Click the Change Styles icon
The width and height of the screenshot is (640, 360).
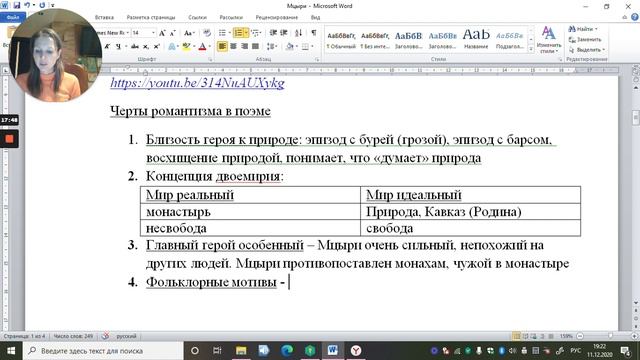click(x=548, y=40)
